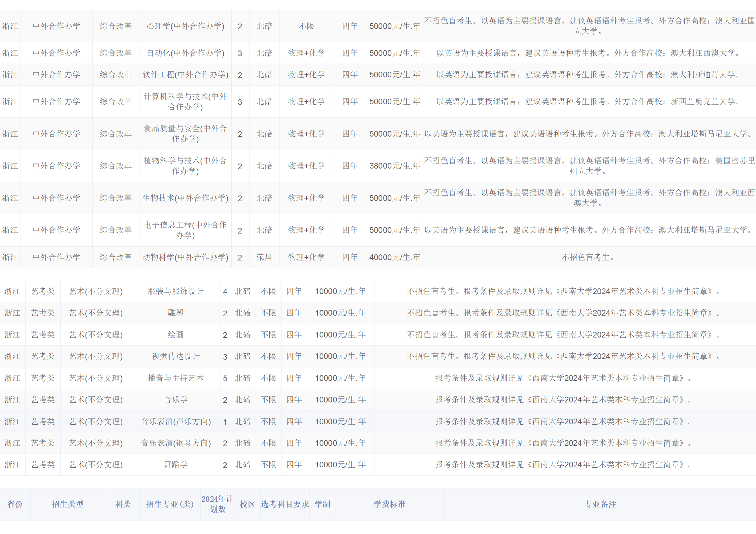Select the 自动化(中外合作办学) row major
Image resolution: width=756 pixels, height=534 pixels.
pos(185,53)
